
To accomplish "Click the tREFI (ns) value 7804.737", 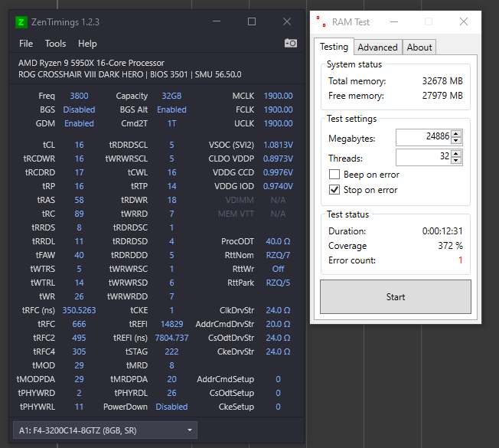I will (x=171, y=338).
